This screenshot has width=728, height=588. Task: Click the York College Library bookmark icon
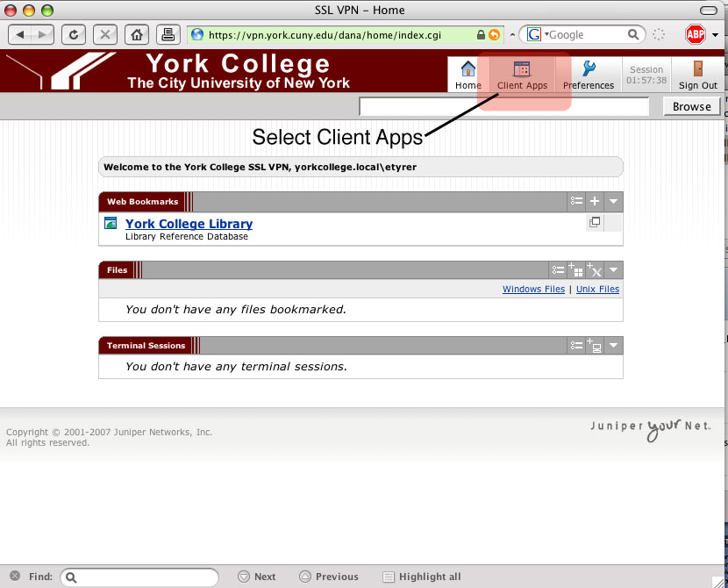(x=111, y=223)
